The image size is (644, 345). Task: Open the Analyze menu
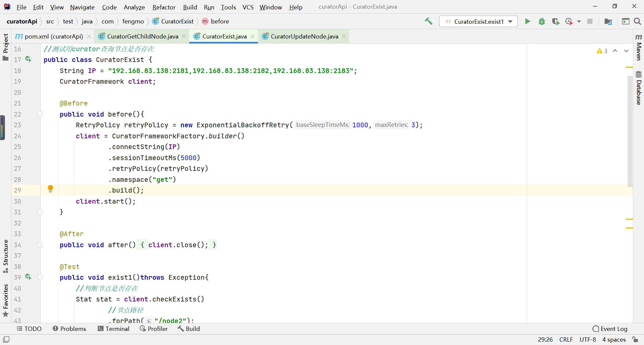[x=134, y=7]
